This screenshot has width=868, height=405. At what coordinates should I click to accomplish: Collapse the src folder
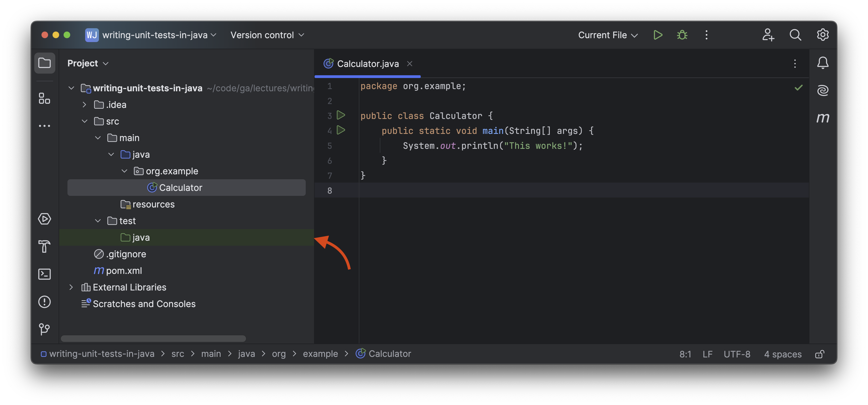tap(85, 121)
